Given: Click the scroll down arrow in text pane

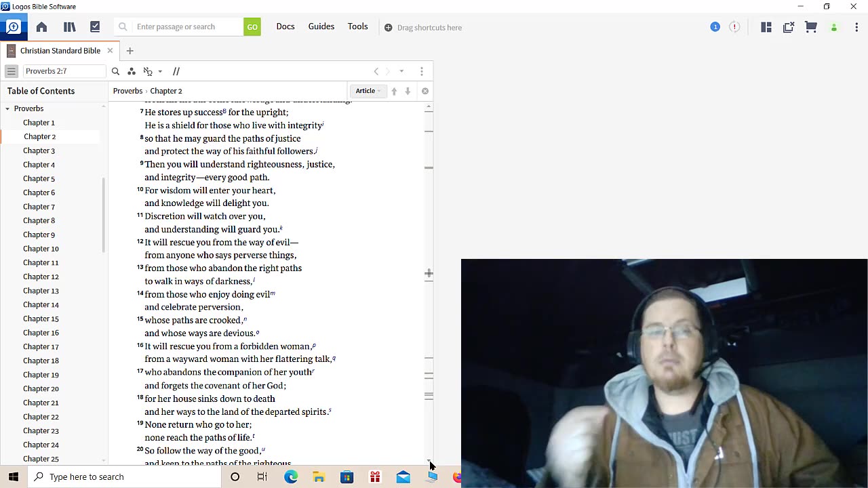Looking at the screenshot, I should (429, 461).
